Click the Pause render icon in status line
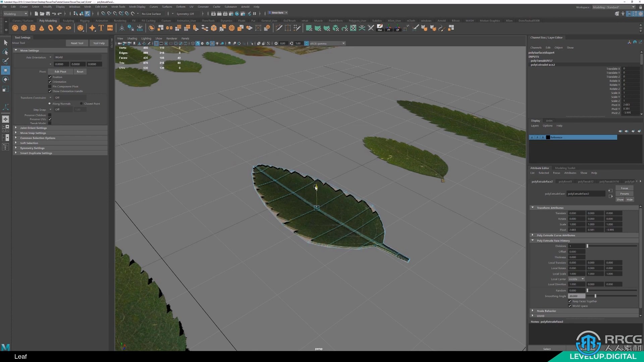 (x=254, y=14)
